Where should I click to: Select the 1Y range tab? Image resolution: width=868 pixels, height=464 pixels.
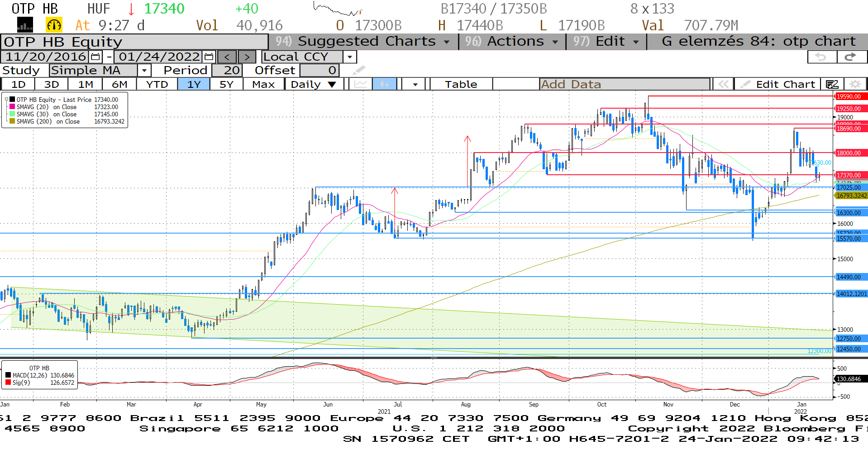[194, 84]
